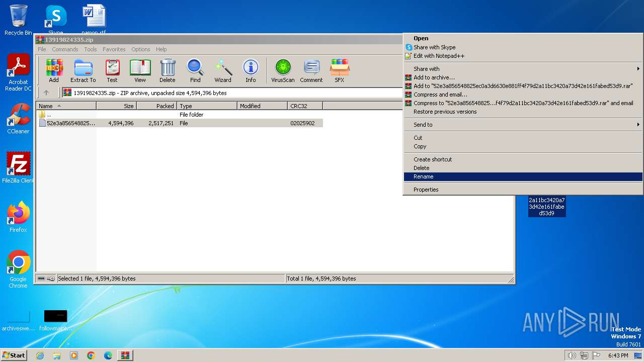Screen dimensions: 644x362
Task: Go up one folder level arrow
Action: pyautogui.click(x=46, y=93)
